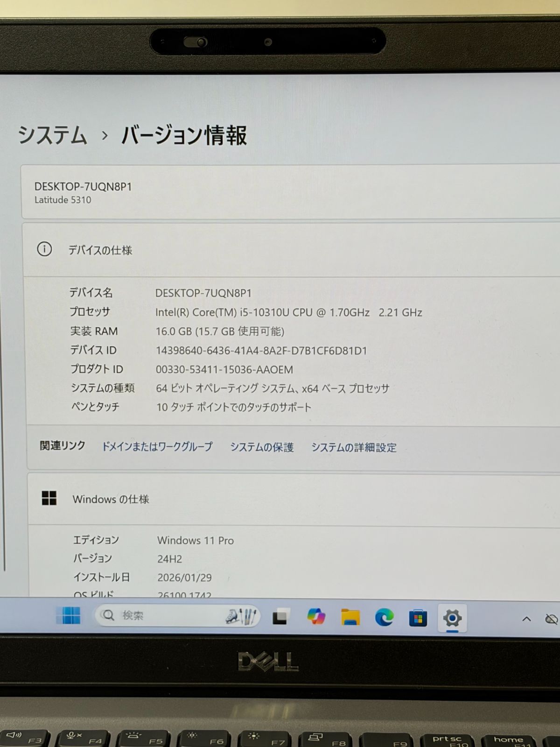Launch Microsoft Edge browser

point(384,617)
